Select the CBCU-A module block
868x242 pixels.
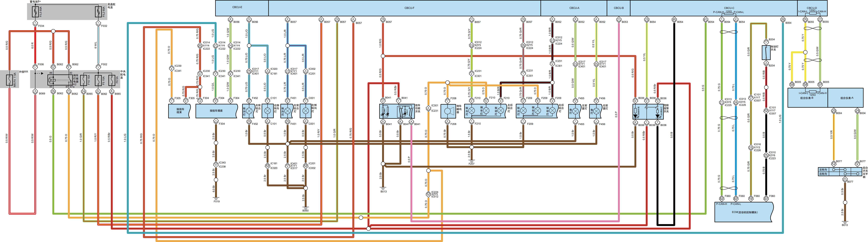point(574,8)
